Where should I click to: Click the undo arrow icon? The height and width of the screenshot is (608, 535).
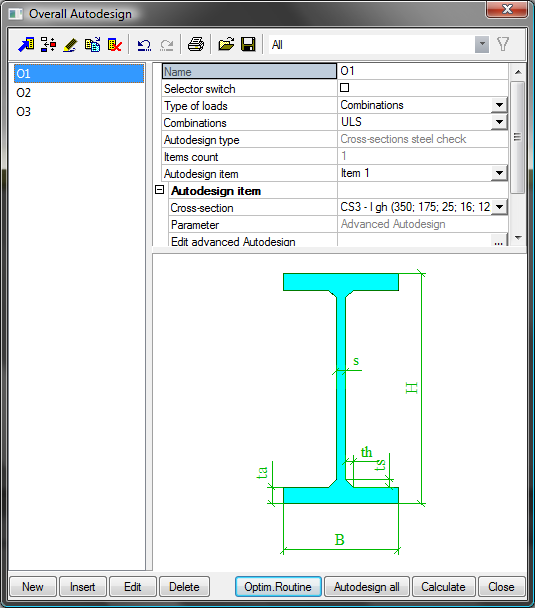144,45
